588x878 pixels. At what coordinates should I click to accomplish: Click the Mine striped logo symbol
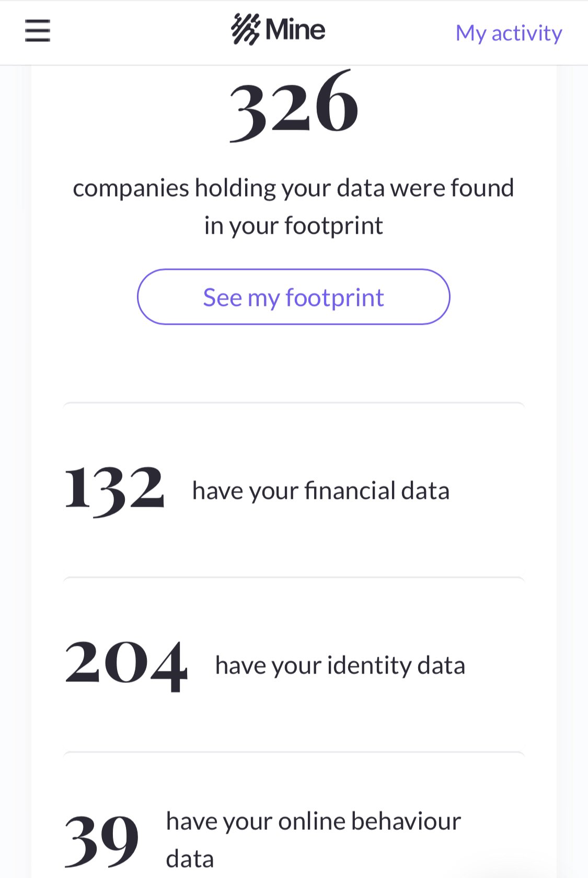[x=245, y=29]
